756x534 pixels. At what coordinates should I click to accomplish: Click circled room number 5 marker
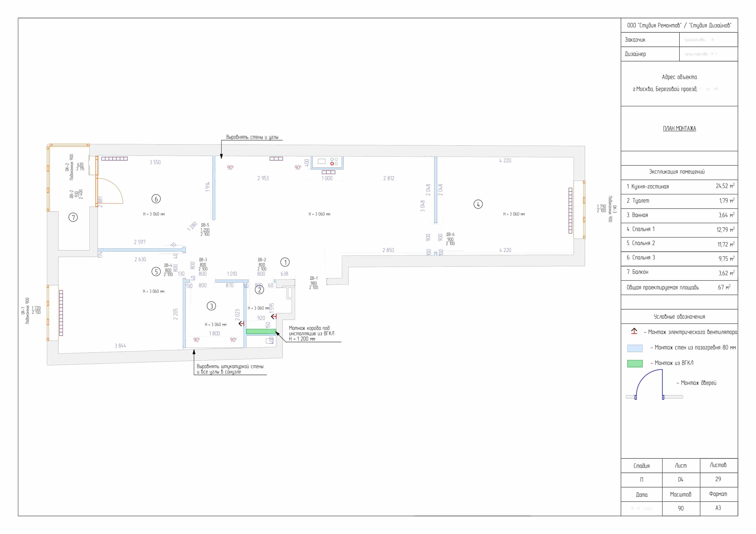tap(156, 271)
